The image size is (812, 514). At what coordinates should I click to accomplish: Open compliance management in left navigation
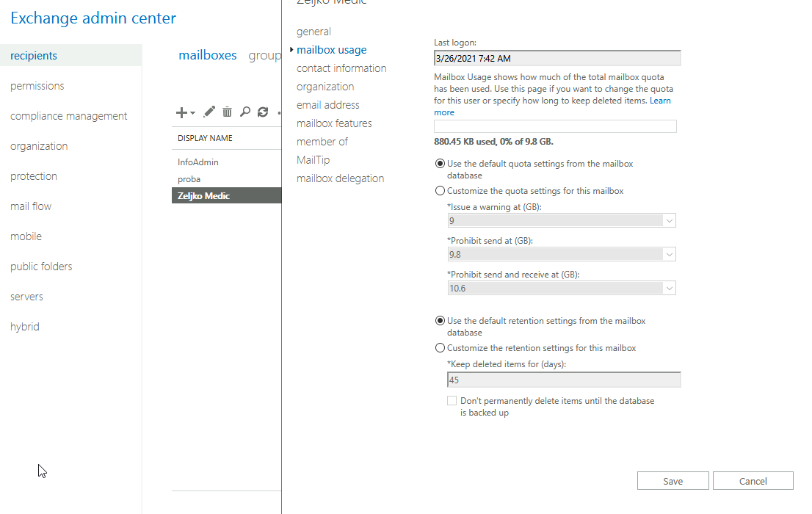pos(68,115)
